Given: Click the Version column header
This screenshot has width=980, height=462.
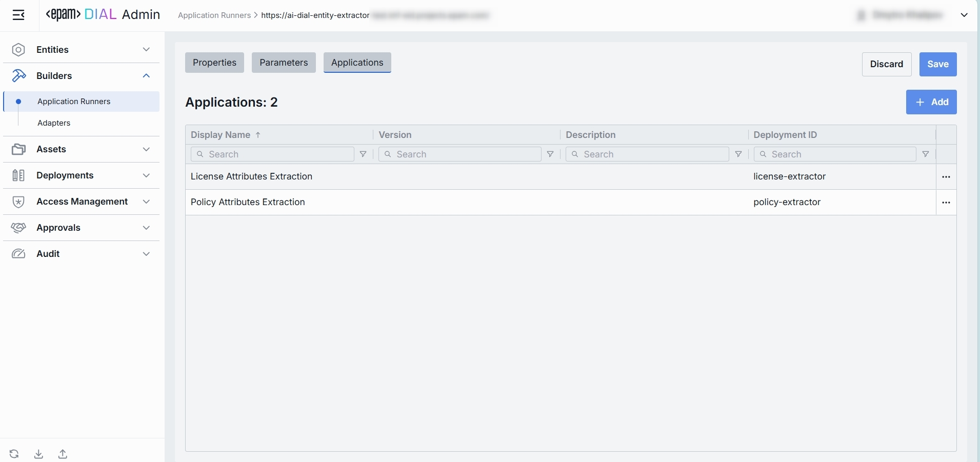Looking at the screenshot, I should coord(395,135).
